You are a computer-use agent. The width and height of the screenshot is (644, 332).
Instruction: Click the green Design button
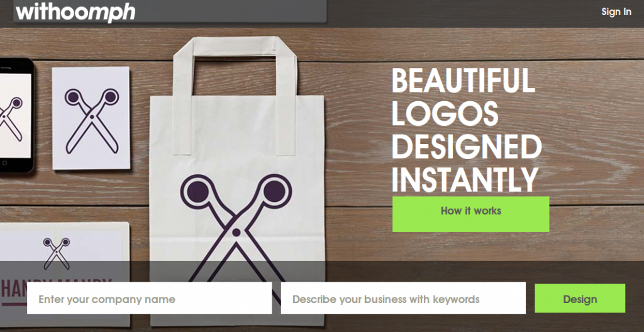tap(580, 298)
